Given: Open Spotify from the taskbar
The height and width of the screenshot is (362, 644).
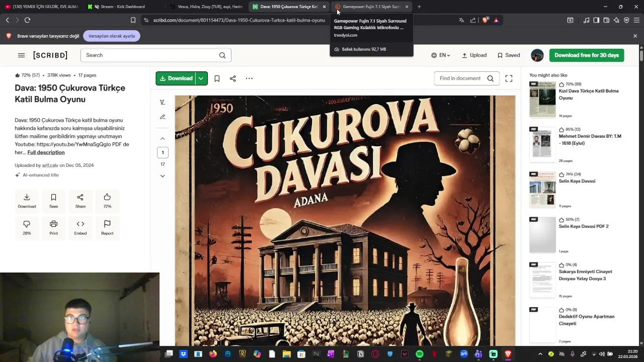Looking at the screenshot, I should click(x=420, y=354).
